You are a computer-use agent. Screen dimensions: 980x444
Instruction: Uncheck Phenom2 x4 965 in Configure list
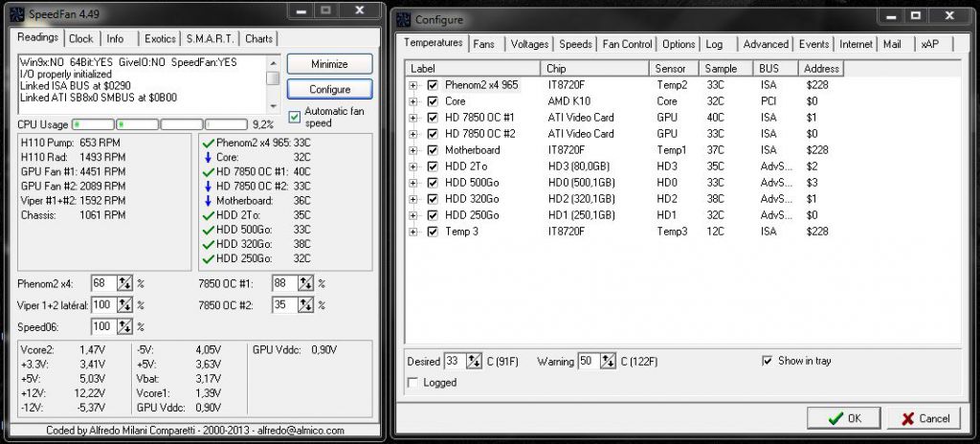click(433, 85)
